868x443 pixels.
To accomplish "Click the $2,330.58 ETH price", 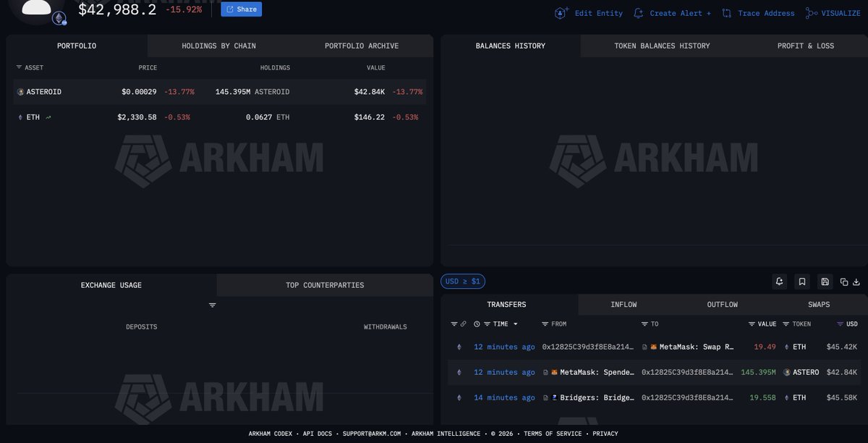I will (x=137, y=117).
